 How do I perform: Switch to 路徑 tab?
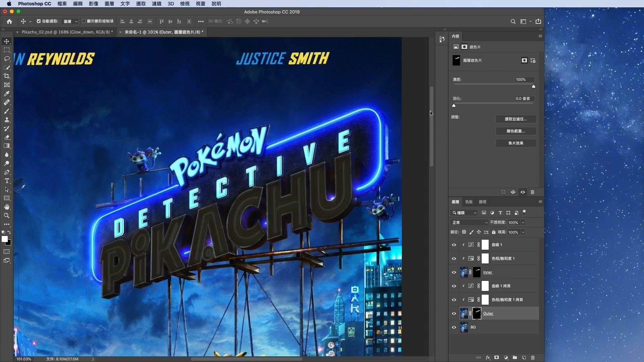tap(483, 202)
